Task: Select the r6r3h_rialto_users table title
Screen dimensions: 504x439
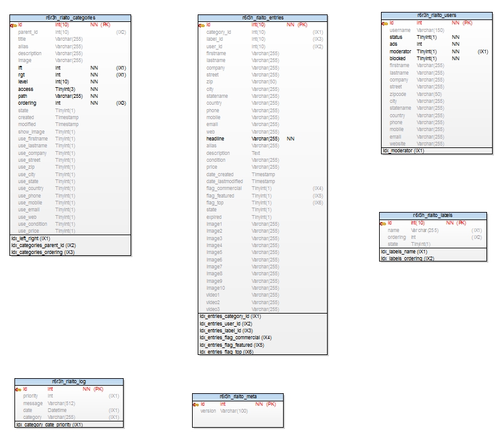Action: coord(437,15)
